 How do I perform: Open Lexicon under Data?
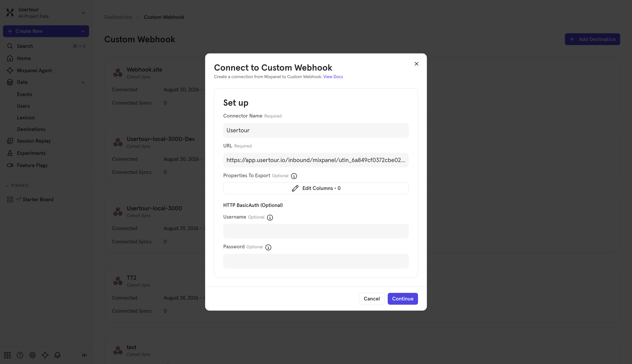(x=26, y=118)
